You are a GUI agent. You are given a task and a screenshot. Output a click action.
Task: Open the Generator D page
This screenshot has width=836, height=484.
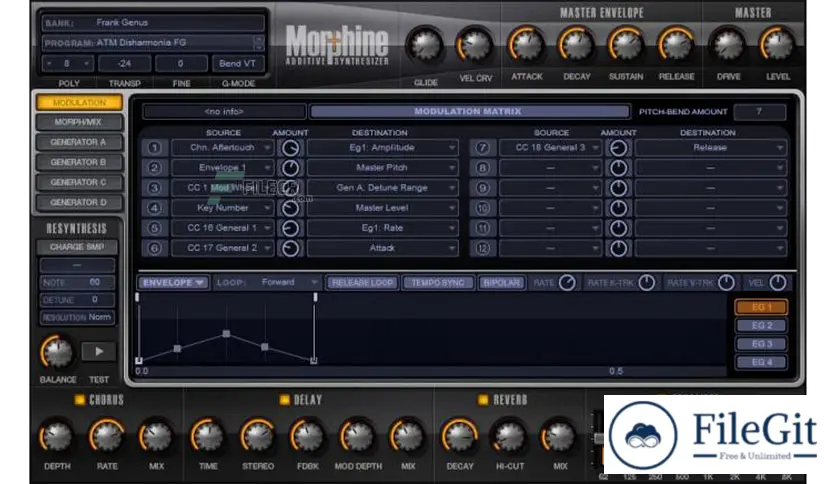(79, 203)
